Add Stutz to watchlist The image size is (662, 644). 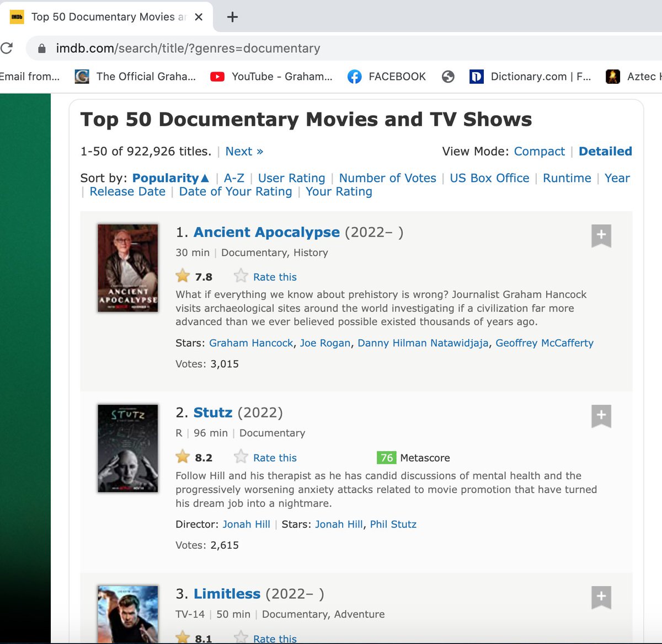601,416
